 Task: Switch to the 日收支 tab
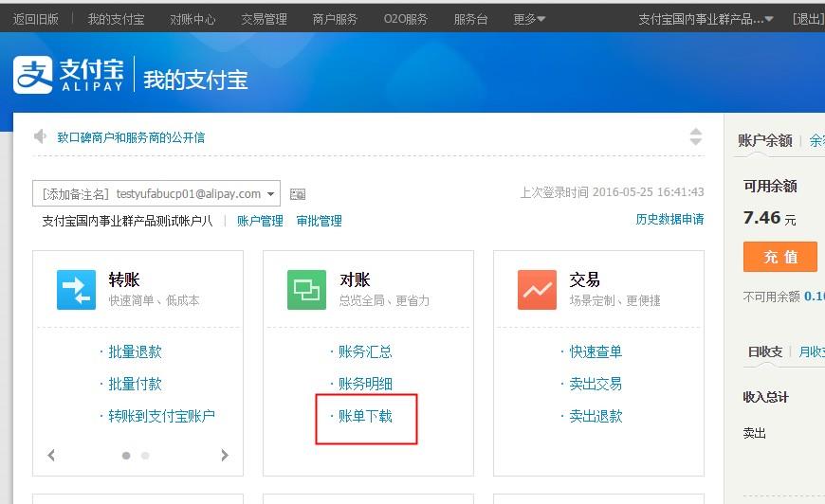click(x=765, y=351)
